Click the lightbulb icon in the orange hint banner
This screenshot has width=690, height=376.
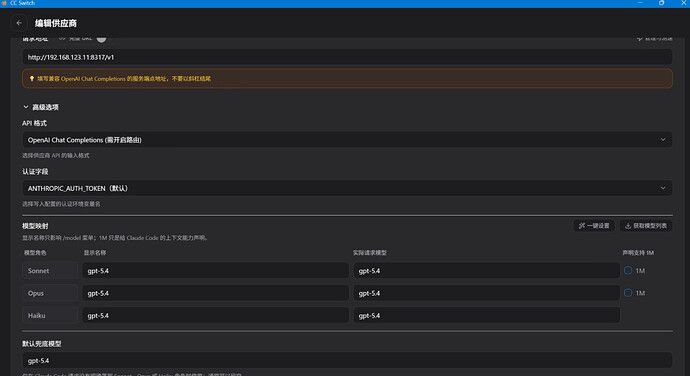[32, 79]
